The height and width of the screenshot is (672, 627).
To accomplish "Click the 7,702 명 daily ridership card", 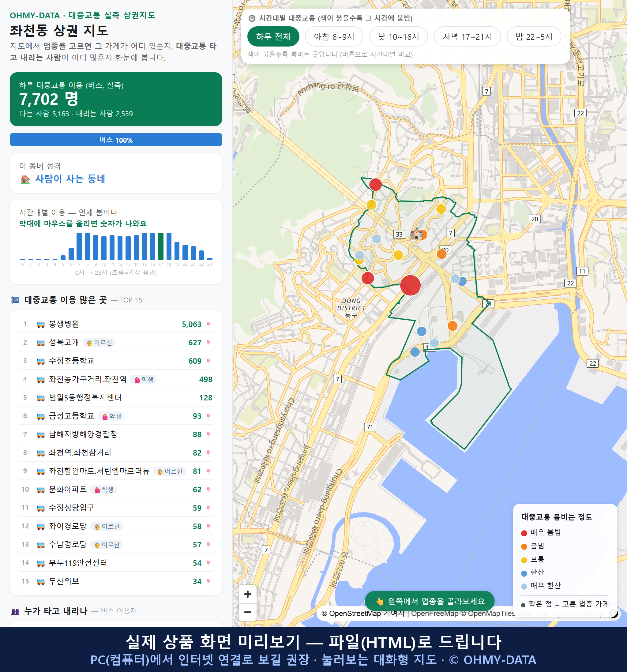I will pyautogui.click(x=116, y=99).
